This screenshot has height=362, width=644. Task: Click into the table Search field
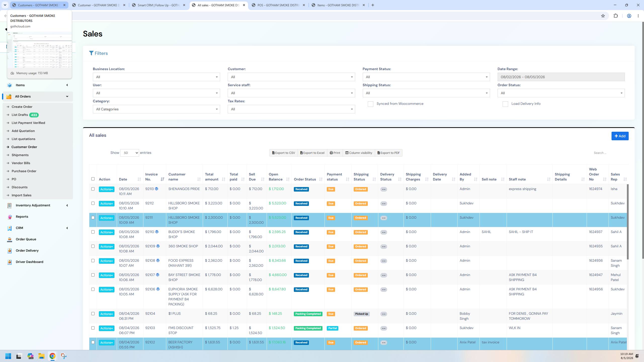pyautogui.click(x=609, y=153)
